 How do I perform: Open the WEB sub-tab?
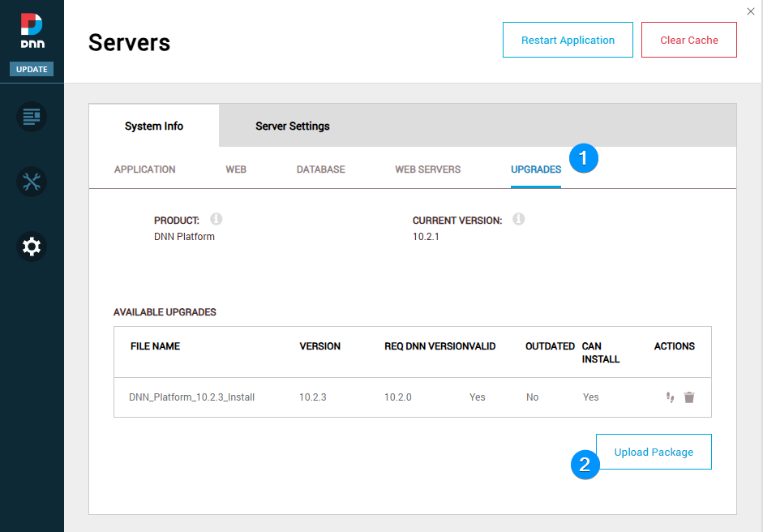[236, 169]
